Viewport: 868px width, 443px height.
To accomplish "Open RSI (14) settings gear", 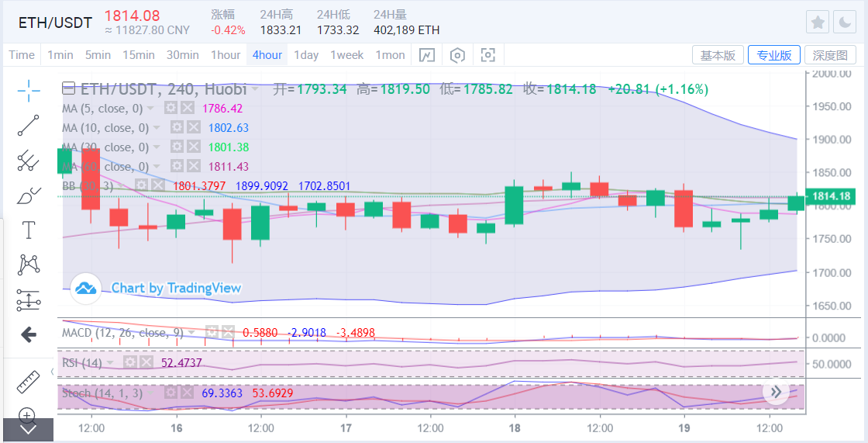I will (129, 363).
